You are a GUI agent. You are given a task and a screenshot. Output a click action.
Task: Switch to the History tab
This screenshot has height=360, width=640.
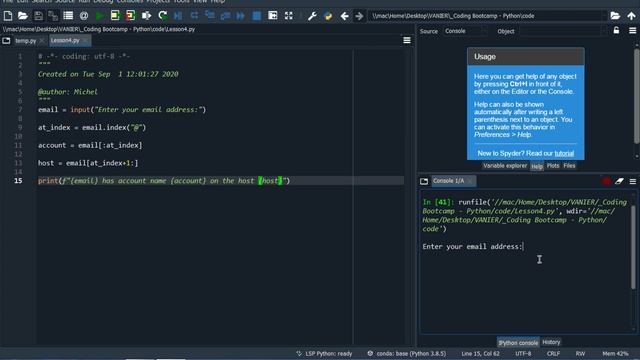point(551,342)
